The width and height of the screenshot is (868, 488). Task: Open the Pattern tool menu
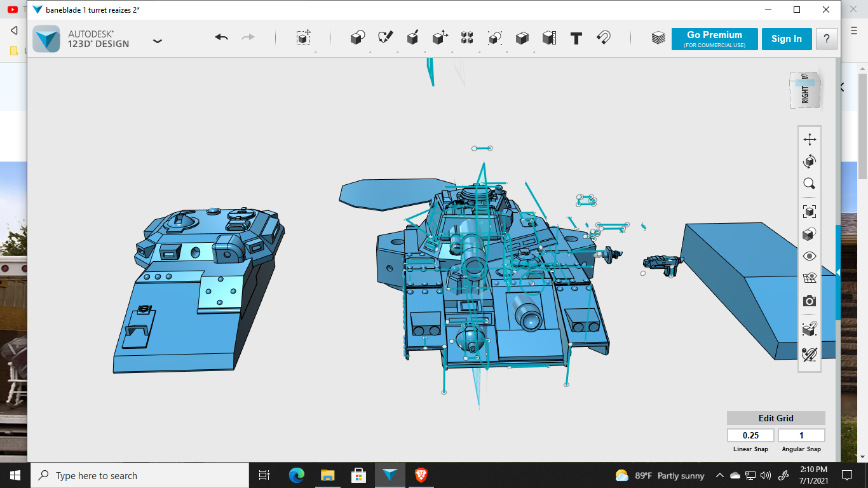pos(467,37)
